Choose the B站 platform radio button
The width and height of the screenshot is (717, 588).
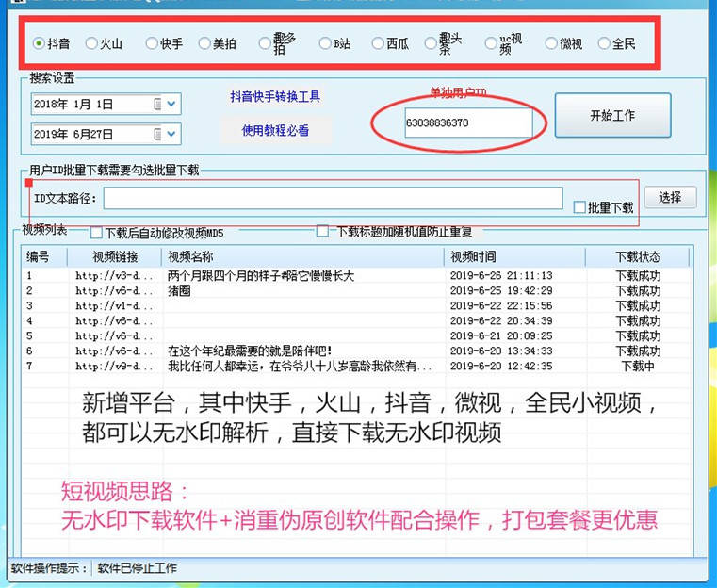point(325,43)
